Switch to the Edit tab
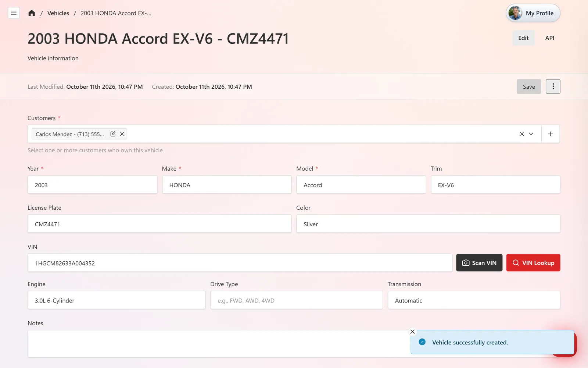Screen dimensions: 588x368 [523, 38]
